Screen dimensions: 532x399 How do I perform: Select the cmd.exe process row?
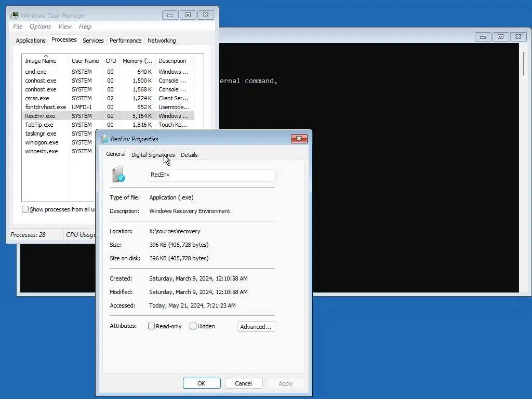[108, 72]
